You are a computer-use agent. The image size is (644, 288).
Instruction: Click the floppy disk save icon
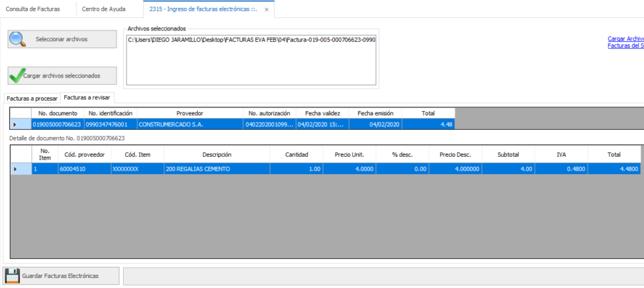[x=12, y=275]
